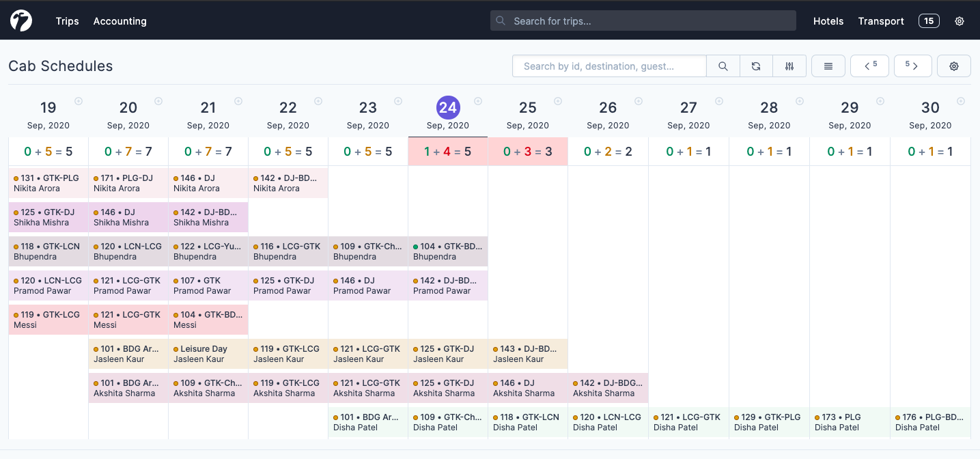Click the target icon above Sep 19
This screenshot has width=980, height=459.
79,100
